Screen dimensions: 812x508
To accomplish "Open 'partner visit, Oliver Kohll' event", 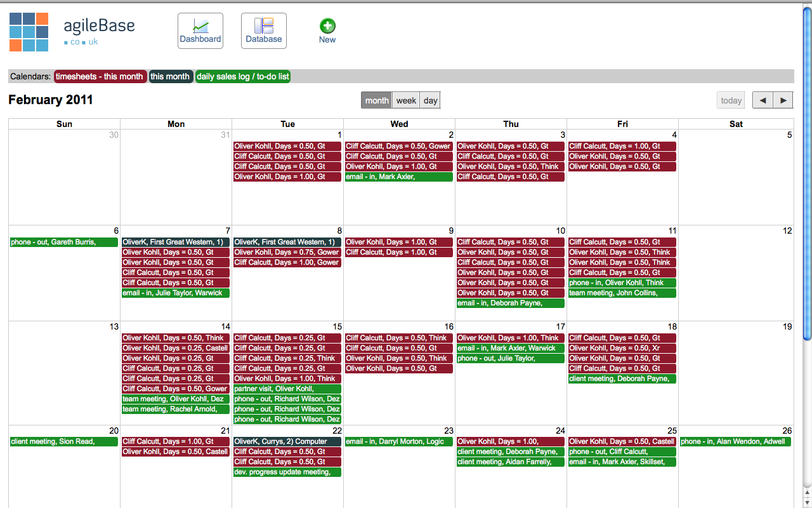I will coord(287,389).
